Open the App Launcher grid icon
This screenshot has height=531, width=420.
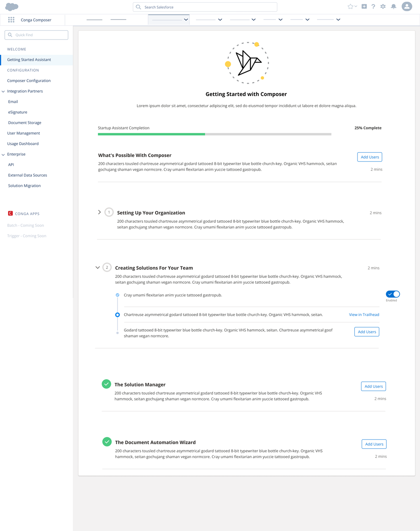11,20
